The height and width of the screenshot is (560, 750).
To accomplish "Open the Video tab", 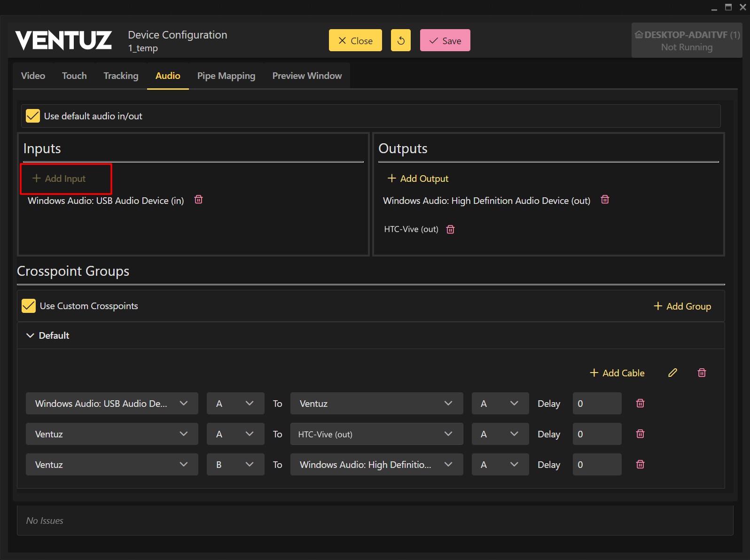I will pos(33,76).
